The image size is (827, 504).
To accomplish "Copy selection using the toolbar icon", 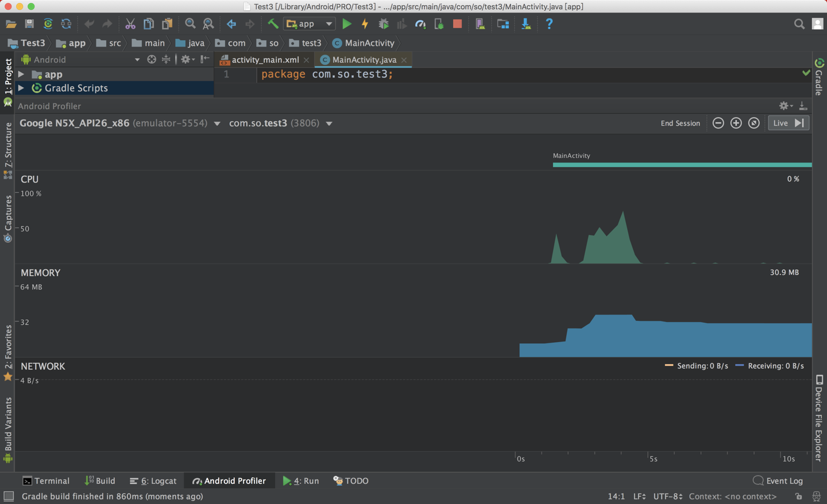I will [149, 24].
